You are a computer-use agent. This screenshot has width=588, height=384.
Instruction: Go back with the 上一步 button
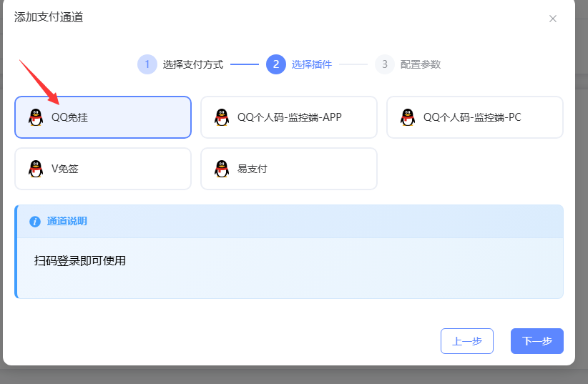pyautogui.click(x=467, y=341)
